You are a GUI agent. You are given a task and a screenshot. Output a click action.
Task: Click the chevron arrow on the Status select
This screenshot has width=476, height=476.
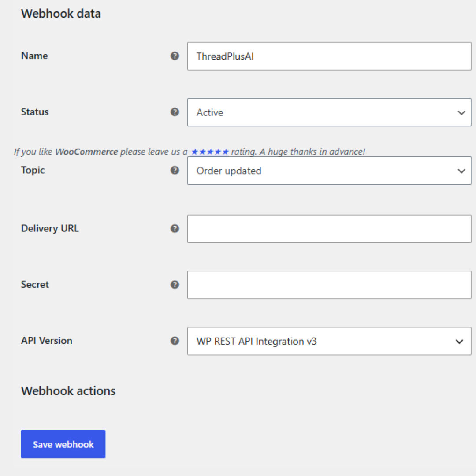[461, 113]
